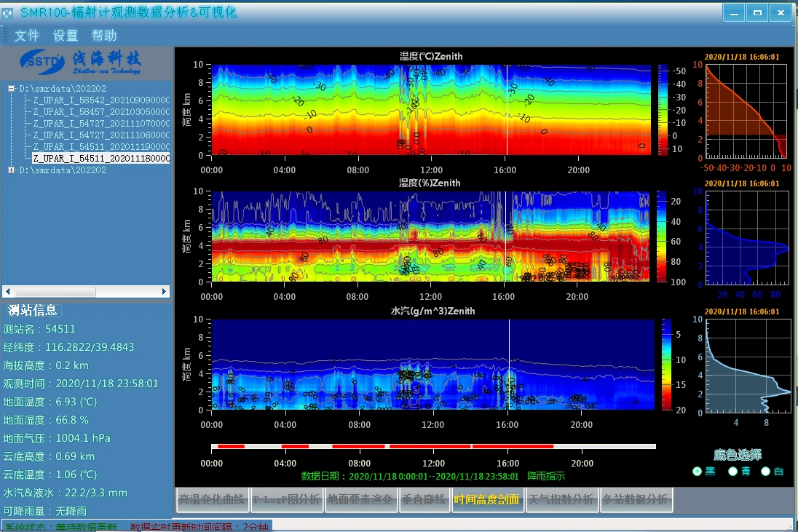This screenshot has height=532, width=798.
Task: Expand the collapsed D:\smrdata\202202 folder node
Action: pyautogui.click(x=12, y=170)
